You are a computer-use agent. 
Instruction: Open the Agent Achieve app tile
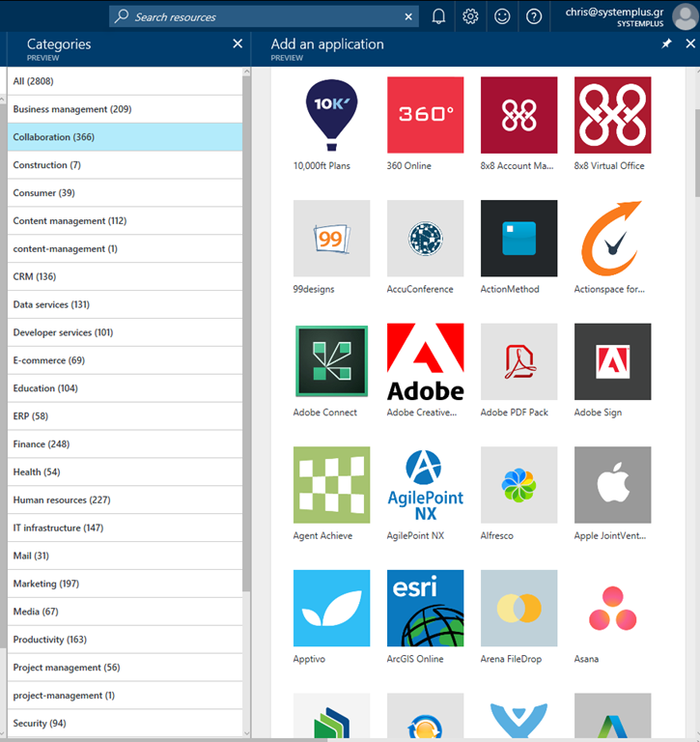tap(331, 485)
